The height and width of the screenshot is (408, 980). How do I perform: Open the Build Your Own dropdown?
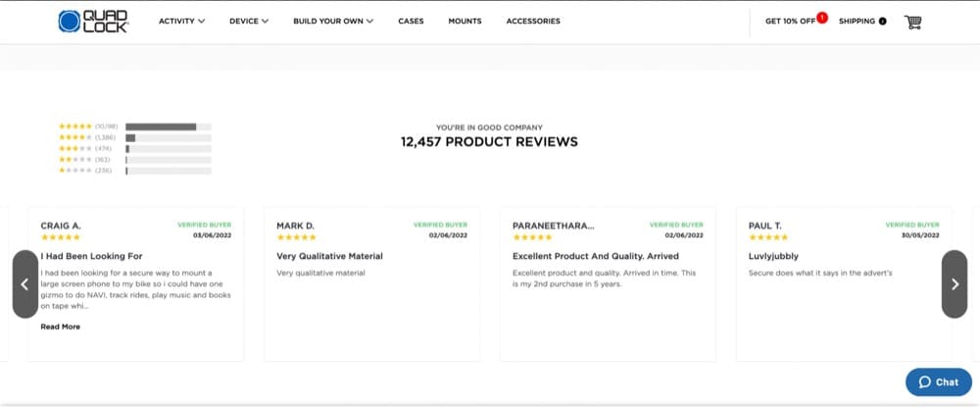coord(333,21)
